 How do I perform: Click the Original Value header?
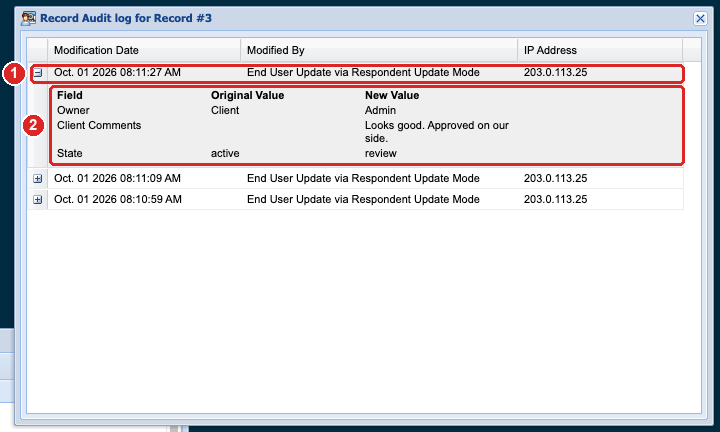tap(248, 95)
